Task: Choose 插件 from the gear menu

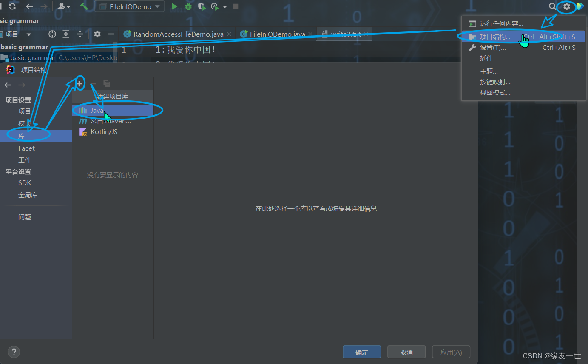Action: tap(524, 58)
